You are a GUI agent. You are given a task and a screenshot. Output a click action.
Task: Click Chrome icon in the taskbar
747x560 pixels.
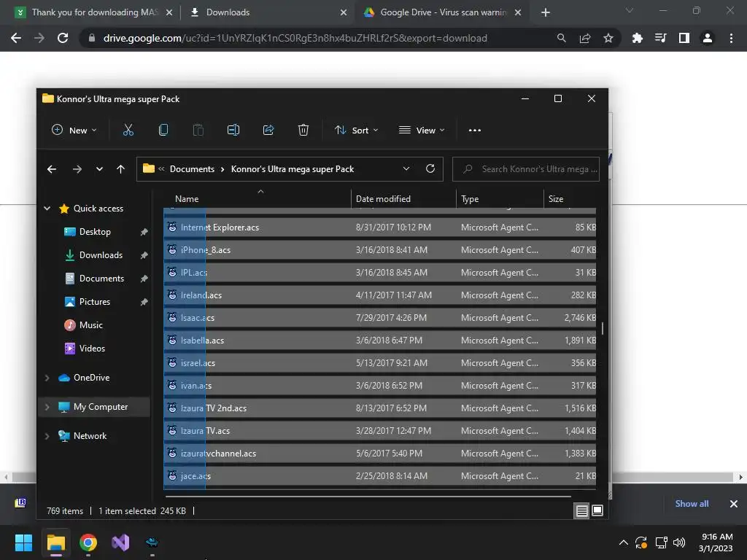point(88,542)
